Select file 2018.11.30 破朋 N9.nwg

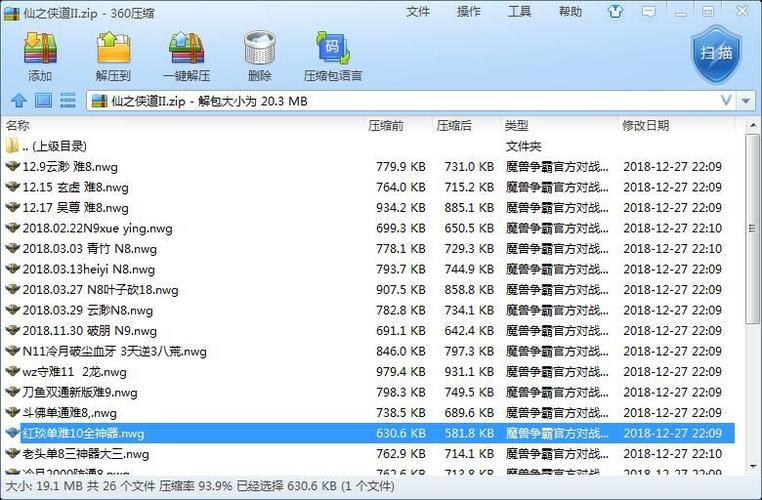tap(369, 330)
